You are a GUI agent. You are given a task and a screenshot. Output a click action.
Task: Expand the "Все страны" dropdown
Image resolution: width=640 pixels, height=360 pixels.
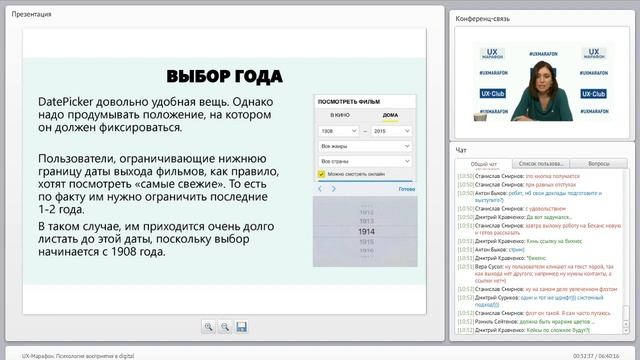(365, 161)
